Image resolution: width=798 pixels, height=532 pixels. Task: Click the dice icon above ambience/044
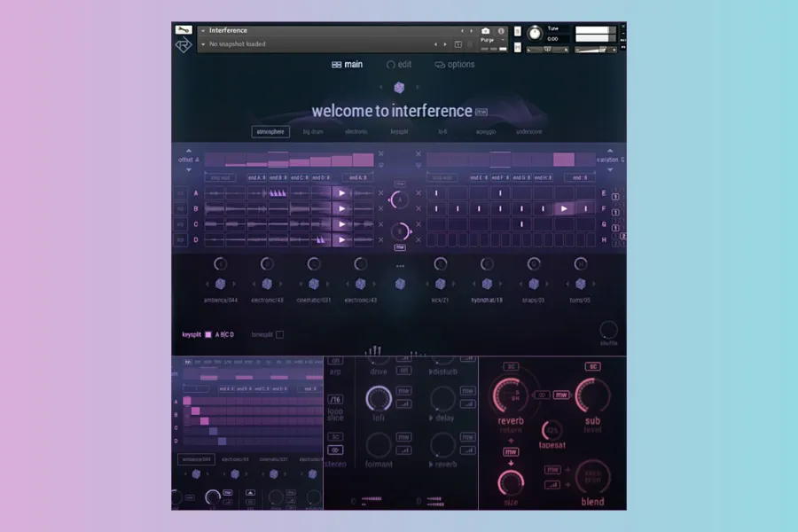coord(220,284)
